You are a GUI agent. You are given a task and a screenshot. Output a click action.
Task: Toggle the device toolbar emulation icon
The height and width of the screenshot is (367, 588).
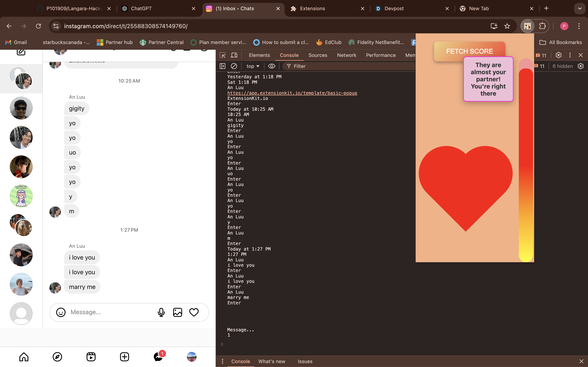coord(234,55)
